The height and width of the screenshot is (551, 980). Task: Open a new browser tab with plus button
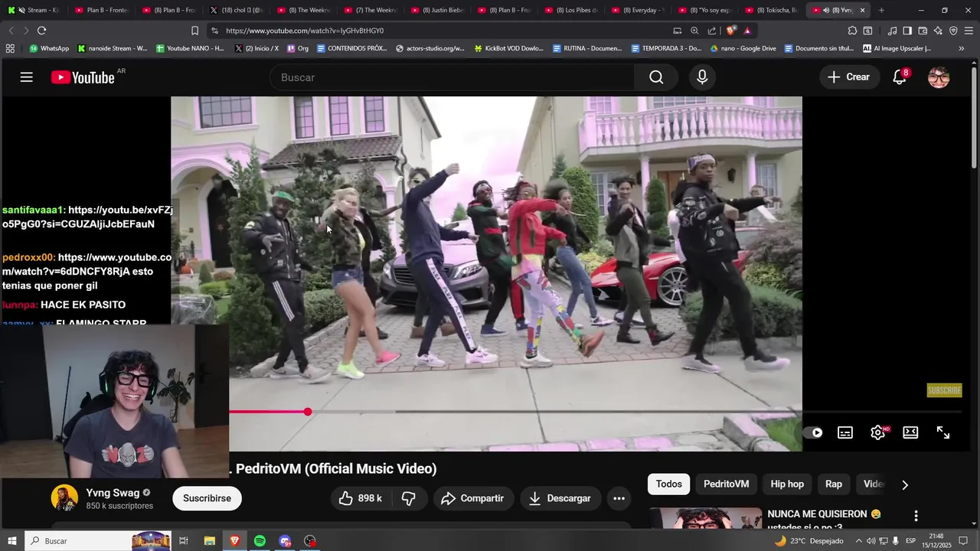(881, 10)
